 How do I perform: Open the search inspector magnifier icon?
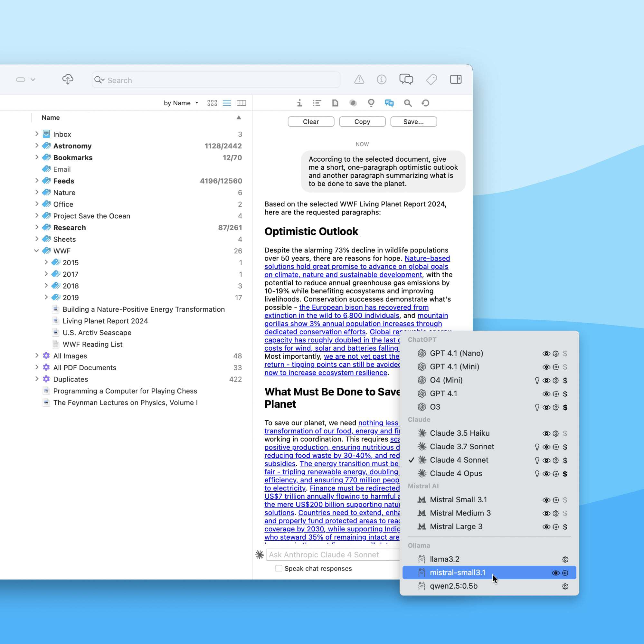(x=408, y=103)
